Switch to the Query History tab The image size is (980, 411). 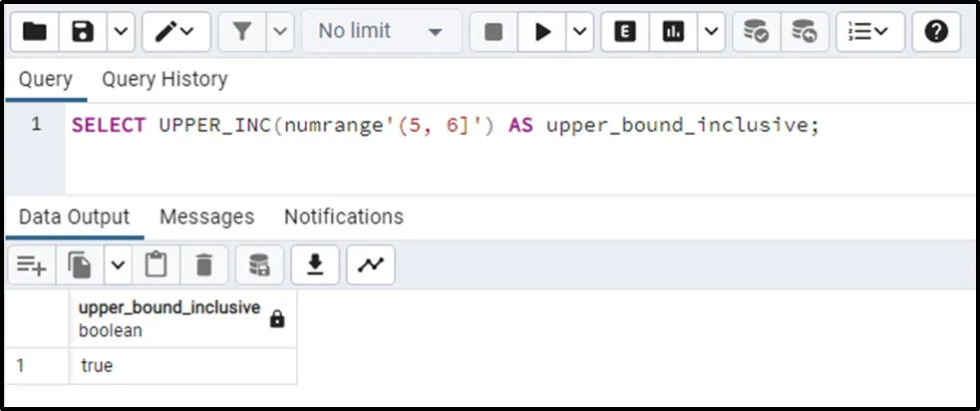click(x=164, y=80)
